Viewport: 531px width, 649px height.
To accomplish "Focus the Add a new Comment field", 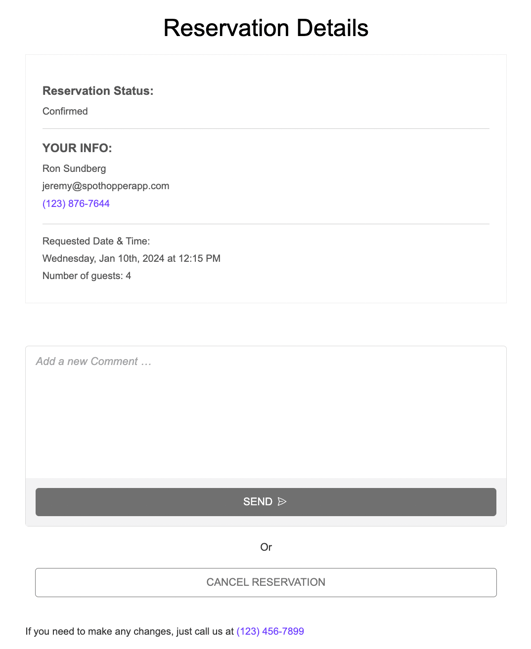I will click(x=266, y=412).
